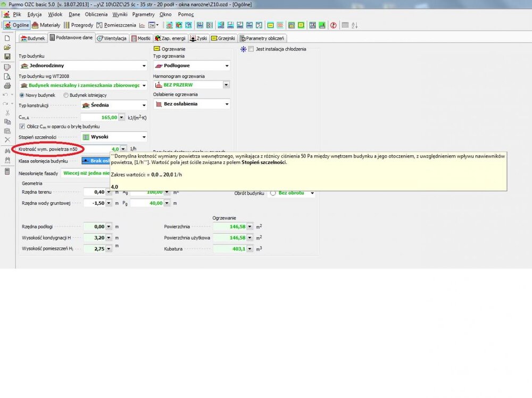This screenshot has width=532, height=398.
Task: Open Pomieszczenia section in toolbar
Action: pos(116,25)
